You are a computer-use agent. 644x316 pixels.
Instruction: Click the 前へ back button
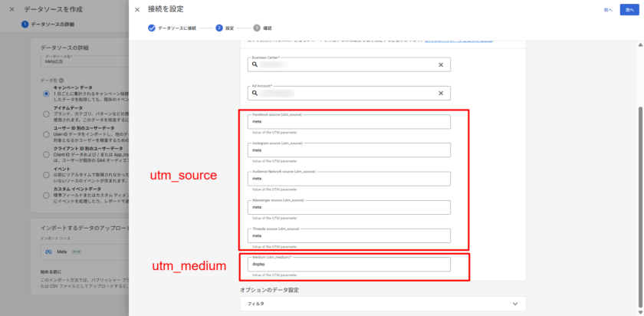point(607,10)
